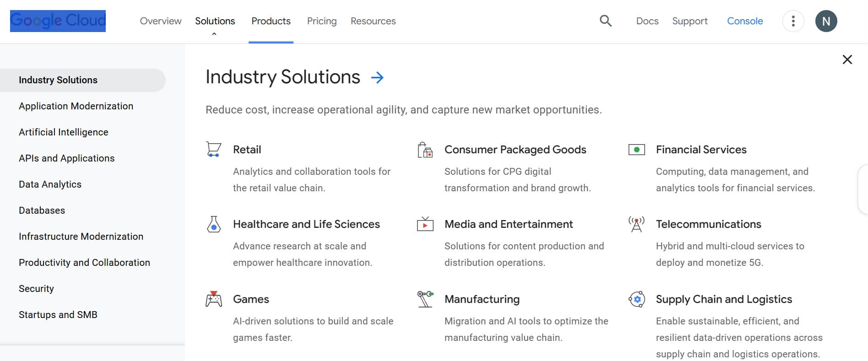Screen dimensions: 868x361
Task: Open Healthcare and Life Sciences title link
Action: pyautogui.click(x=307, y=224)
